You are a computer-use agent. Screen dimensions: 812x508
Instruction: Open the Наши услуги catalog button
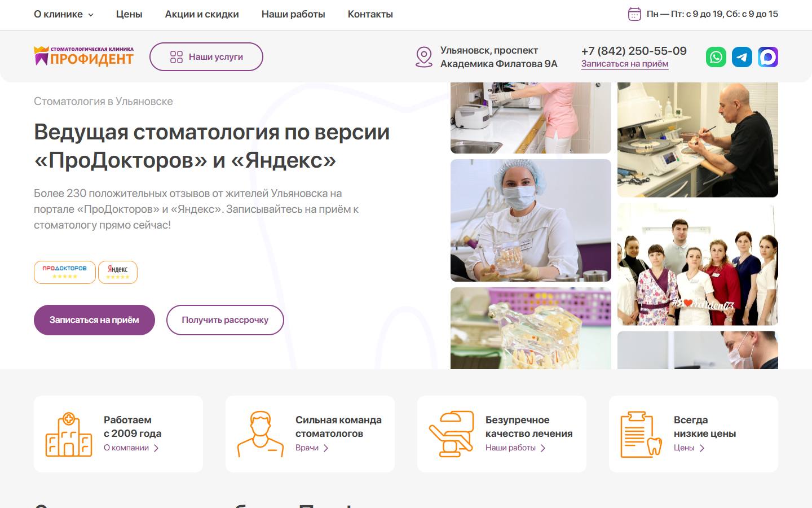206,57
